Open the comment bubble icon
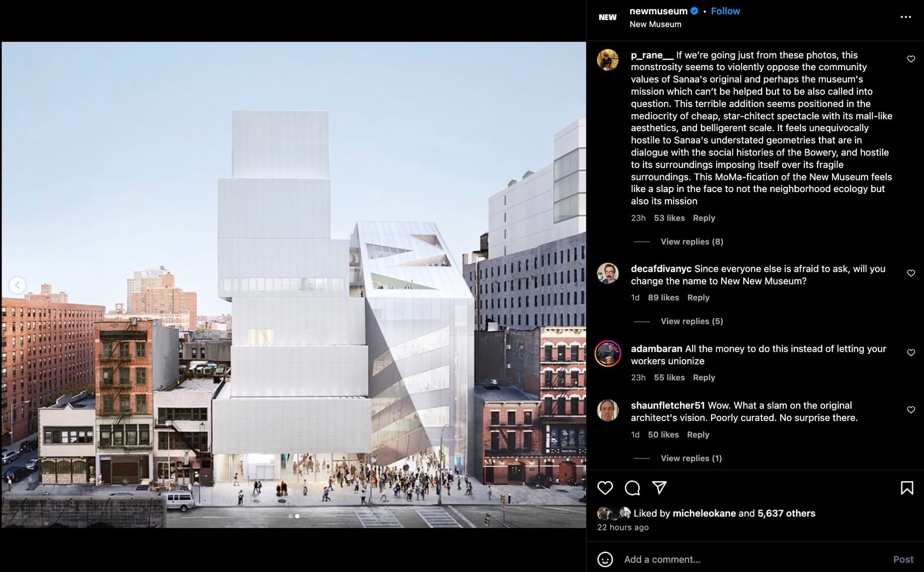Viewport: 924px width, 572px height. coord(632,488)
